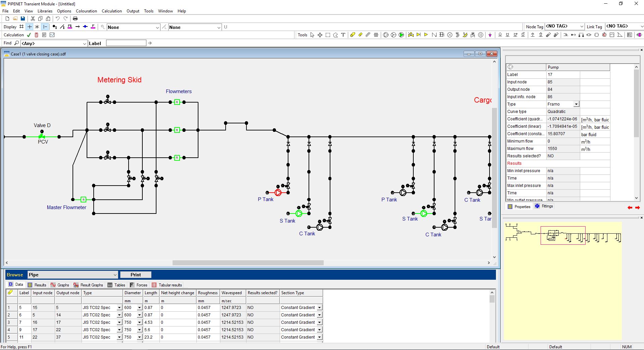This screenshot has width=644, height=350.
Task: Click the Master Flowmeter green component
Action: pos(84,199)
